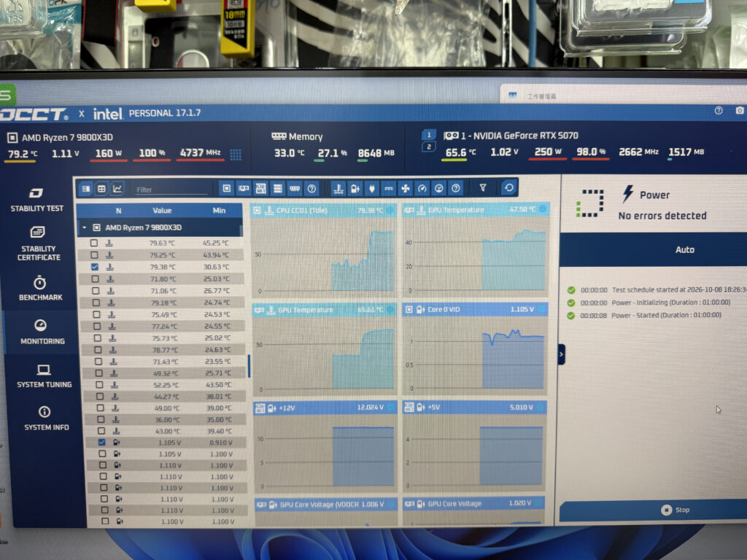Screen dimensions: 747x560
Task: Check the box for the 79.63 °C row
Action: [94, 243]
